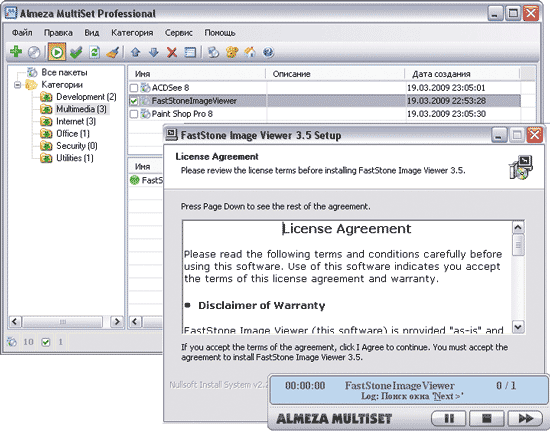Click the blue up-arrow move icon
The height and width of the screenshot is (431, 550).
tap(135, 53)
